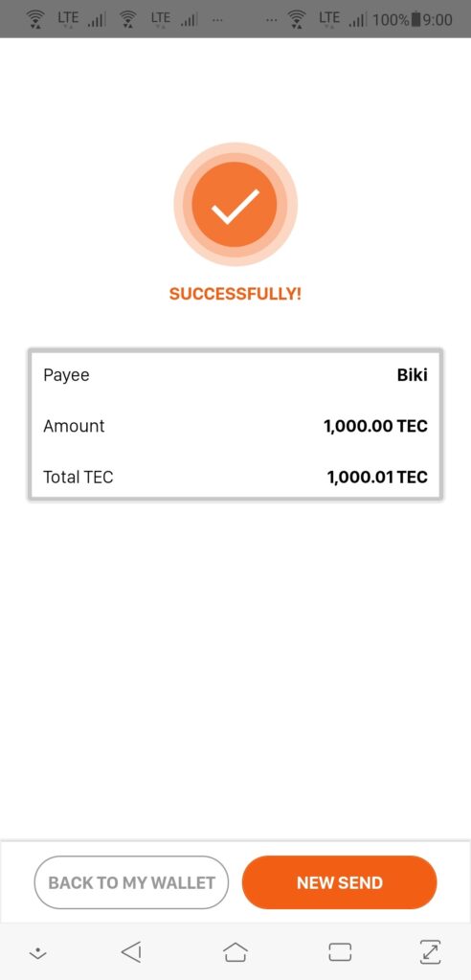Tap the battery icon in status bar

pyautogui.click(x=415, y=19)
